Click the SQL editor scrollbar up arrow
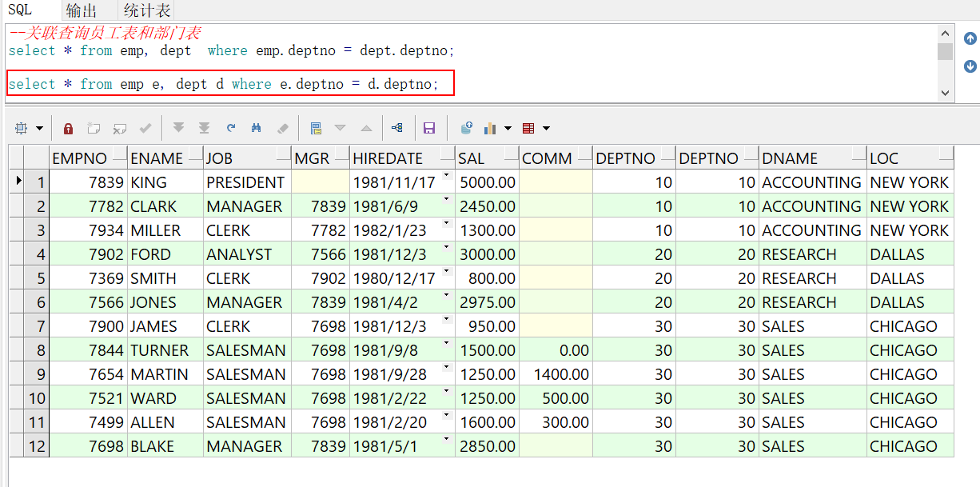This screenshot has width=980, height=487. [946, 34]
